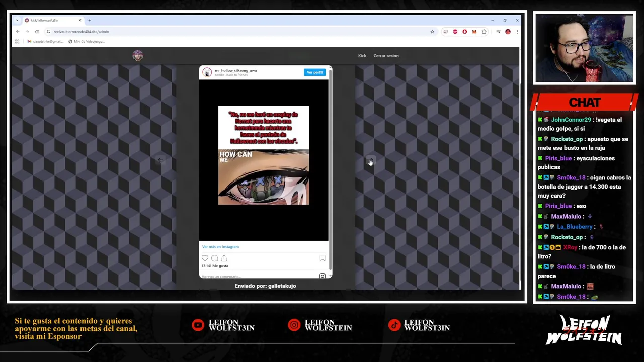
Task: Click the TikTok icon in stream overlay
Action: click(394, 325)
